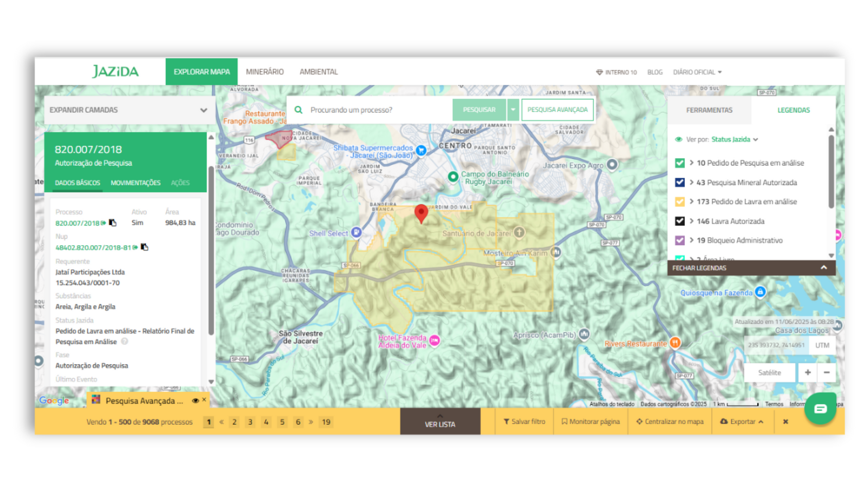Image resolution: width=868 pixels, height=488 pixels.
Task: Click Aprisco (AcamPib) map marker
Action: 584,334
